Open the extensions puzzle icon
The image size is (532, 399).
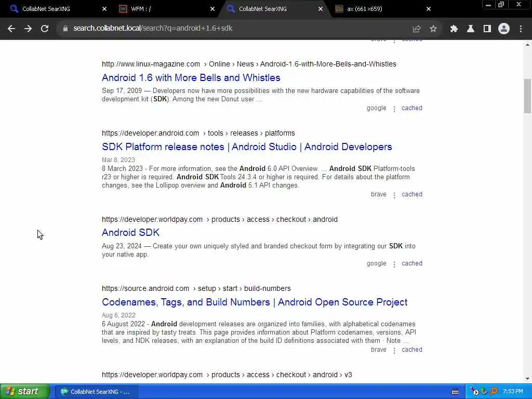[x=454, y=29]
